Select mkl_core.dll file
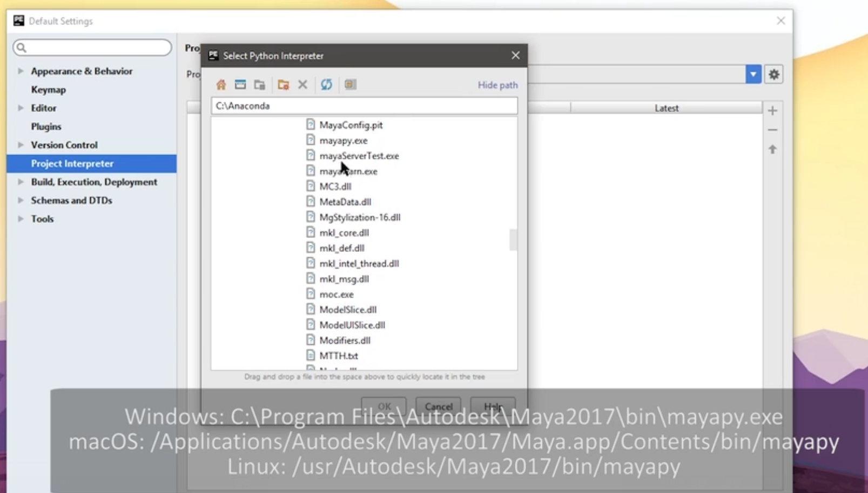The height and width of the screenshot is (493, 868). pos(344,233)
